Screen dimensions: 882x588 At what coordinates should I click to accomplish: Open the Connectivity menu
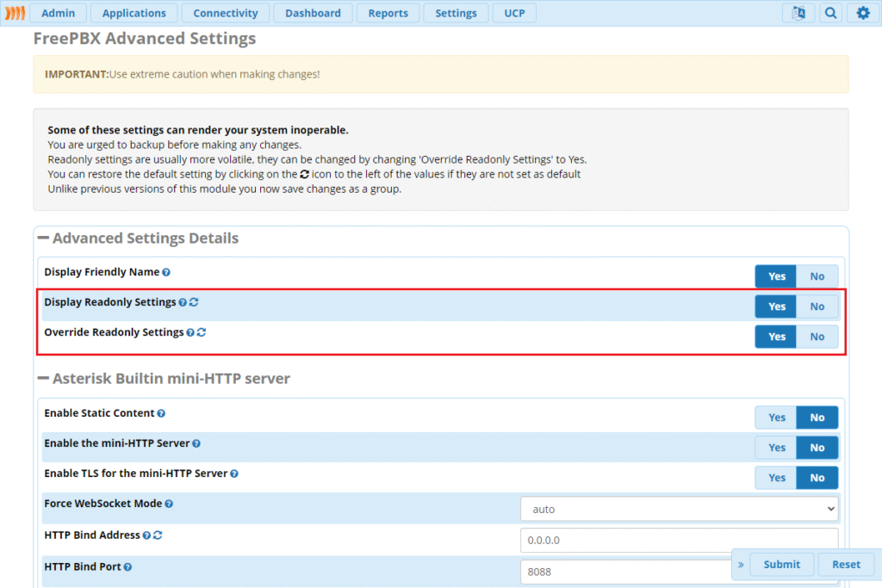point(225,13)
